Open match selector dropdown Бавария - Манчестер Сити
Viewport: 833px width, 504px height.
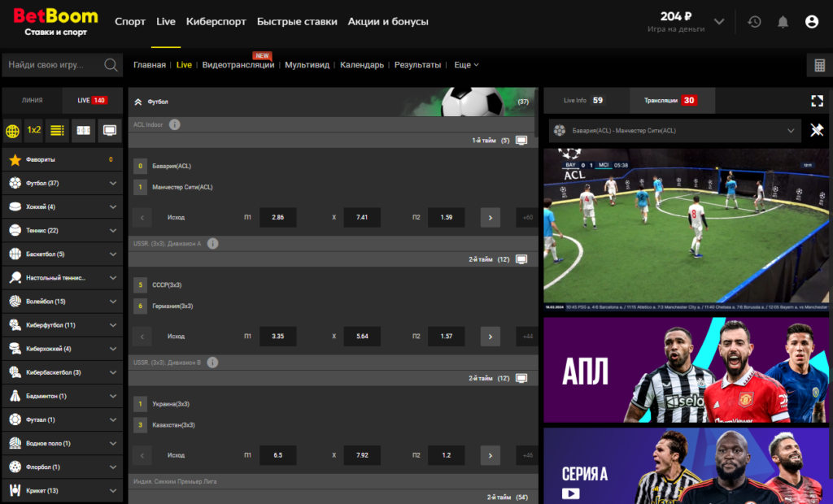click(674, 131)
